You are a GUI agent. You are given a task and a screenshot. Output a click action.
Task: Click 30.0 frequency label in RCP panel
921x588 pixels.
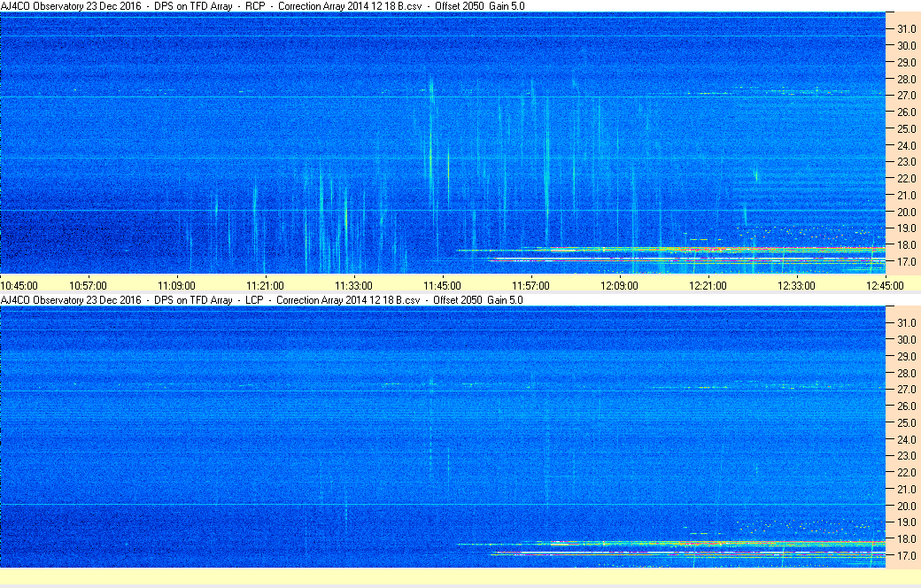point(906,45)
